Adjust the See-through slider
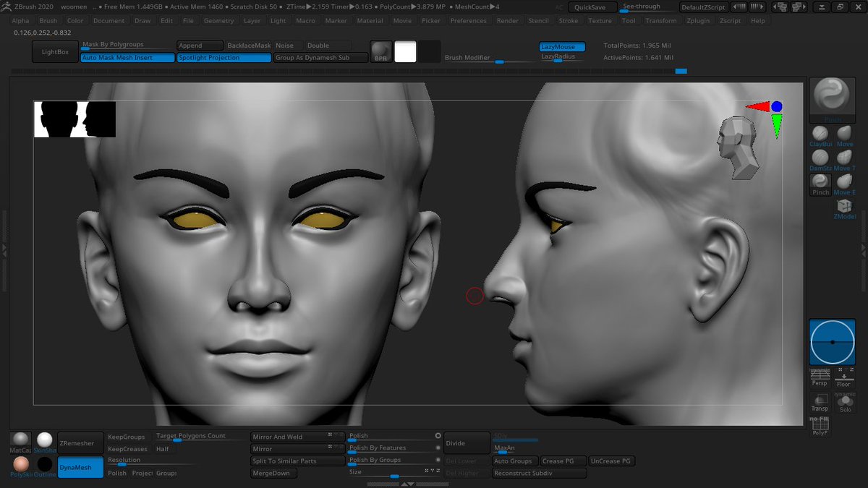868x488 pixels. pos(647,7)
